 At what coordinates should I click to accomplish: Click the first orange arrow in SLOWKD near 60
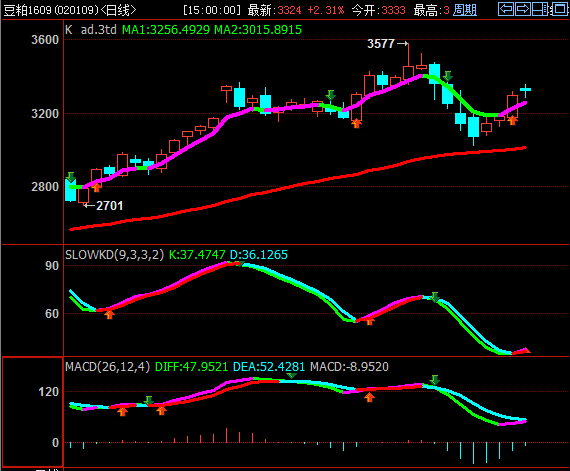pyautogui.click(x=109, y=314)
